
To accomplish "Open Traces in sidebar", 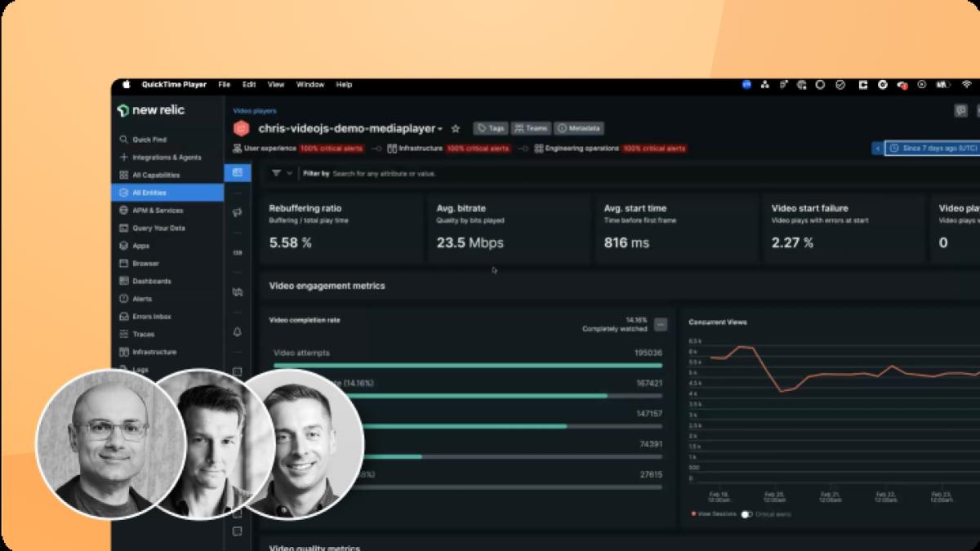I will 137,334.
